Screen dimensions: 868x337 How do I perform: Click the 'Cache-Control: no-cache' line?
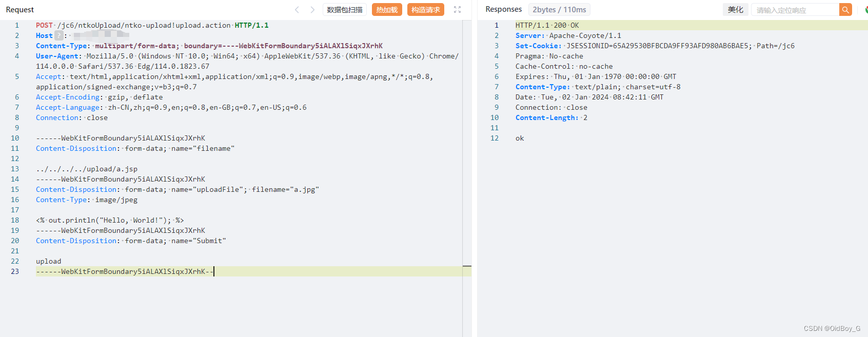click(564, 66)
